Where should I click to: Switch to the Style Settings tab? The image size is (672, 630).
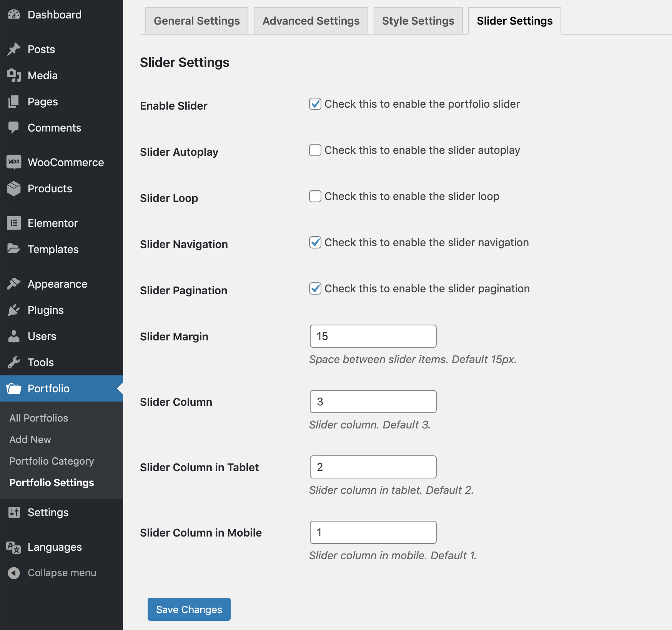pos(418,21)
